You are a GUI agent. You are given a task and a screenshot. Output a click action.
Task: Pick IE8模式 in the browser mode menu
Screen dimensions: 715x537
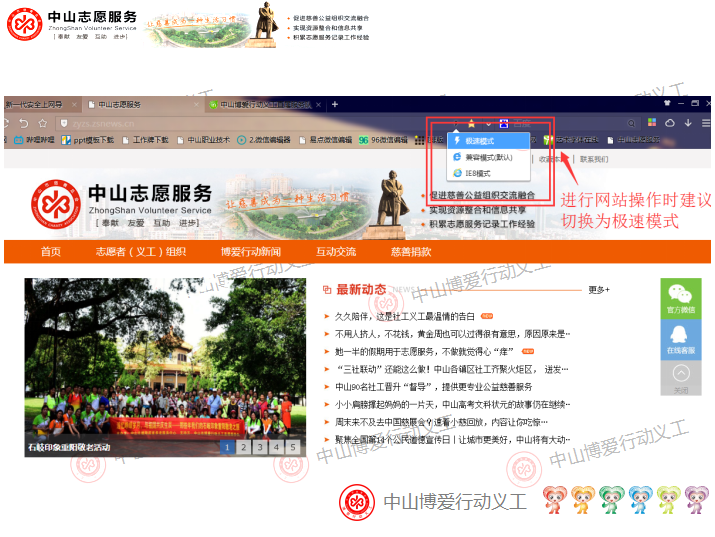pos(479,173)
